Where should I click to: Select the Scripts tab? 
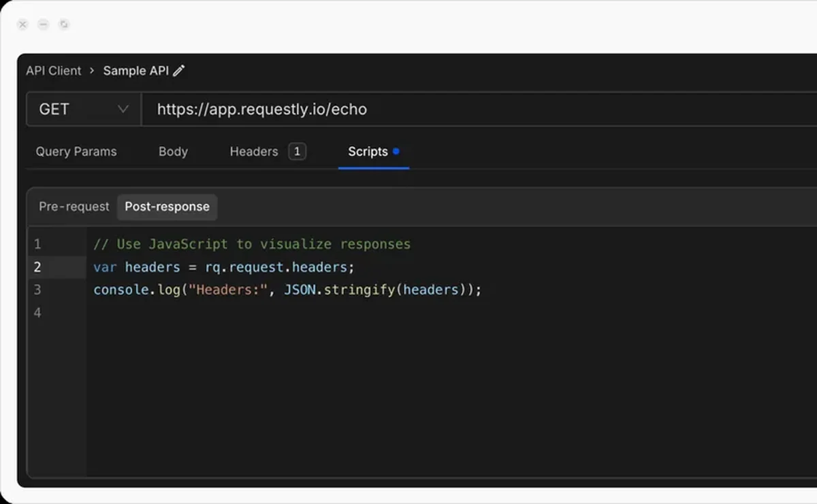click(x=373, y=152)
